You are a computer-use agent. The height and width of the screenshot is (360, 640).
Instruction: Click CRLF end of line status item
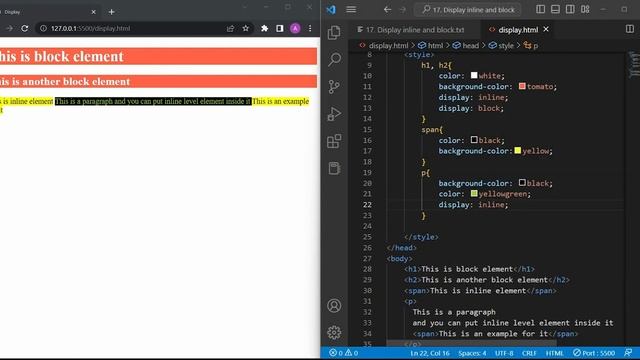pos(529,353)
